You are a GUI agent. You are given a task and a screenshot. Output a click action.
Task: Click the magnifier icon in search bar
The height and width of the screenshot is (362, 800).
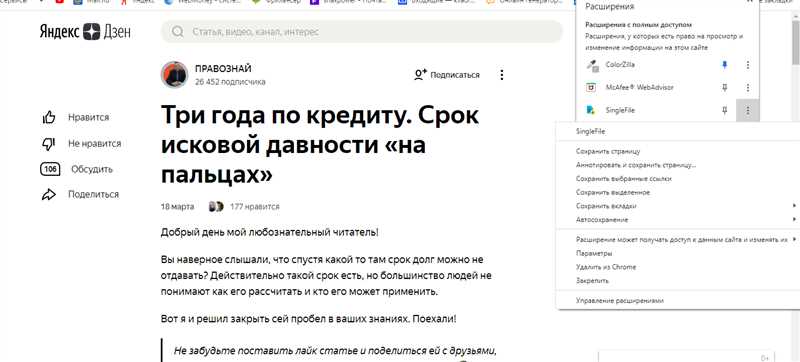(178, 32)
